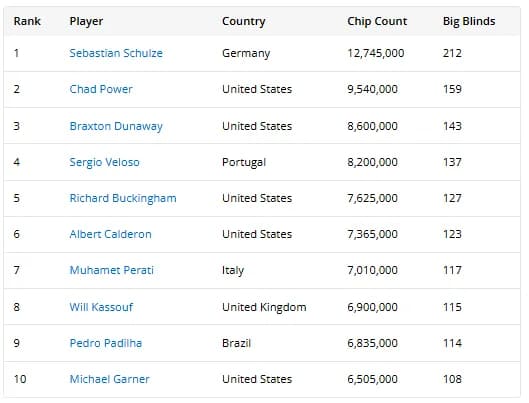This screenshot has width=529, height=403.
Task: Click the Chip Count column header
Action: pyautogui.click(x=377, y=21)
